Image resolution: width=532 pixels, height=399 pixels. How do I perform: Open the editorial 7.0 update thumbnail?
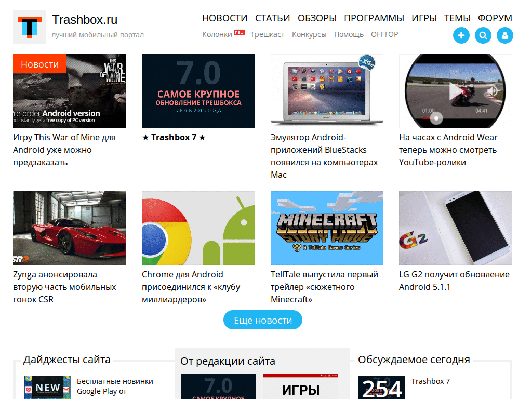218,386
